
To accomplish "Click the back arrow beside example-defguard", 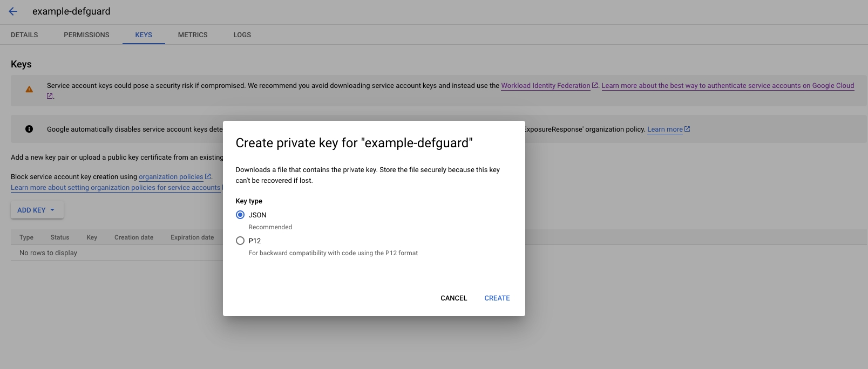I will [13, 11].
